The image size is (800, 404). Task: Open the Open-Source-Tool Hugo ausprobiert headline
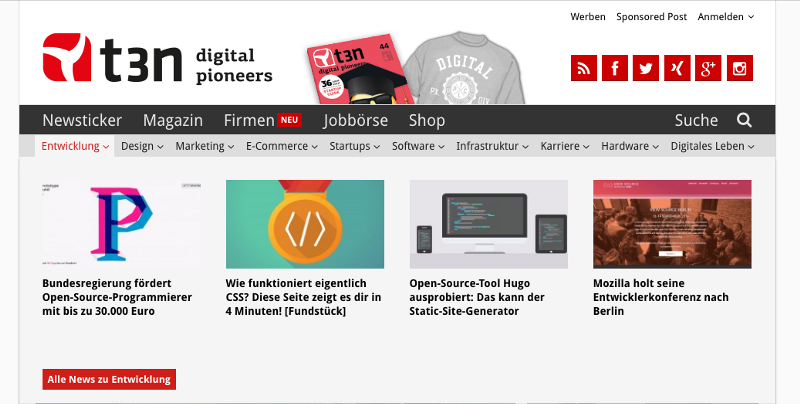point(477,297)
